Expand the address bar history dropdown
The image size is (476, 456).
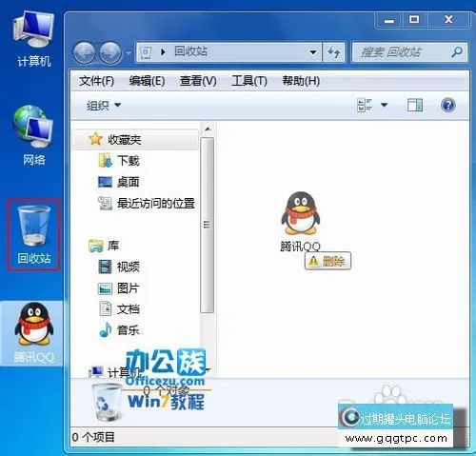click(x=313, y=52)
